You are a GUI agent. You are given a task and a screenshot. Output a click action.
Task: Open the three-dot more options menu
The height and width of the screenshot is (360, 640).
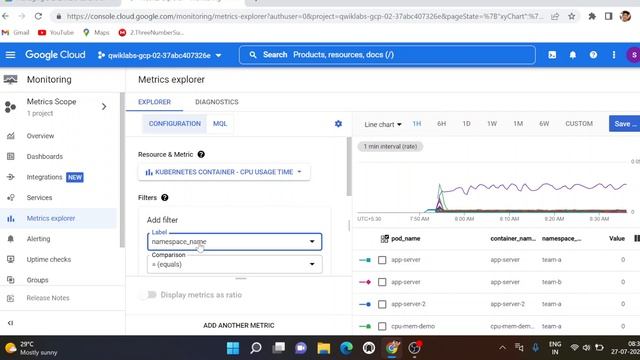coord(613,55)
